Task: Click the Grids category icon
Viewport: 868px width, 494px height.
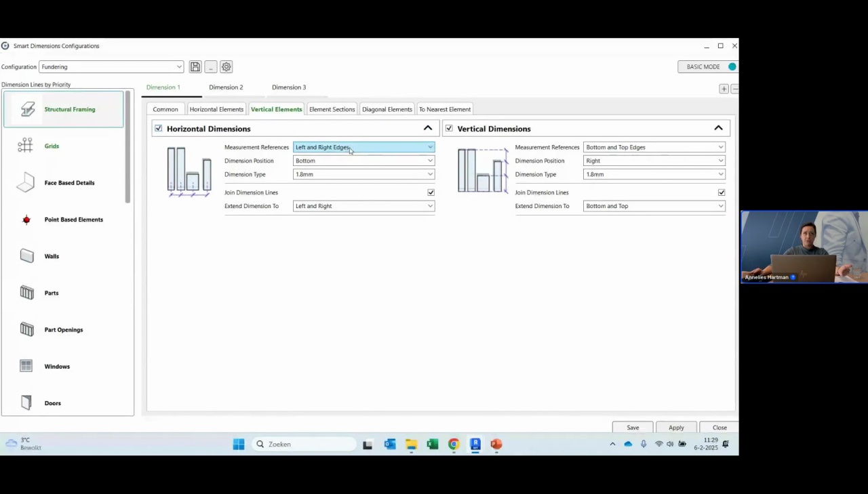Action: tap(26, 146)
